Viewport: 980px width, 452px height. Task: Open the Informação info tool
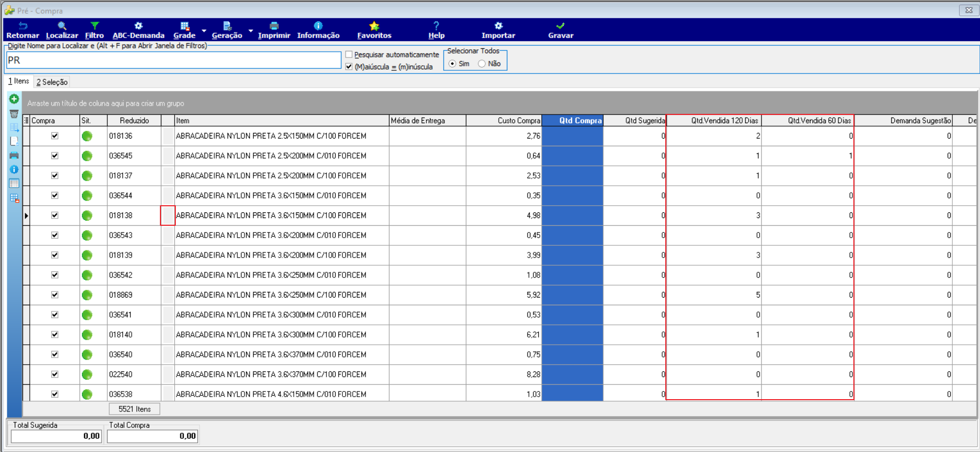(318, 30)
